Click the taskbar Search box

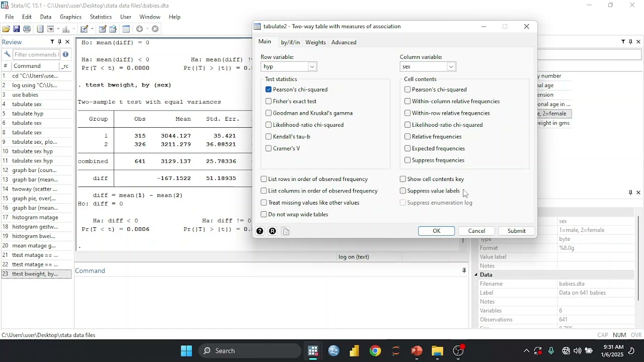coord(250,351)
